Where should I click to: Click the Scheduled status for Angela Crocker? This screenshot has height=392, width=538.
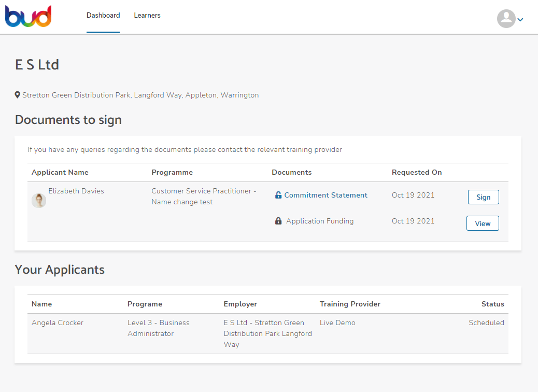click(486, 323)
